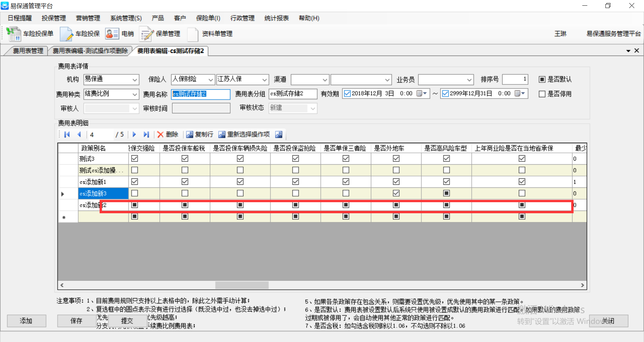Click 重新选择操作项 in grid toolbar
This screenshot has width=644, height=342.
[244, 134]
